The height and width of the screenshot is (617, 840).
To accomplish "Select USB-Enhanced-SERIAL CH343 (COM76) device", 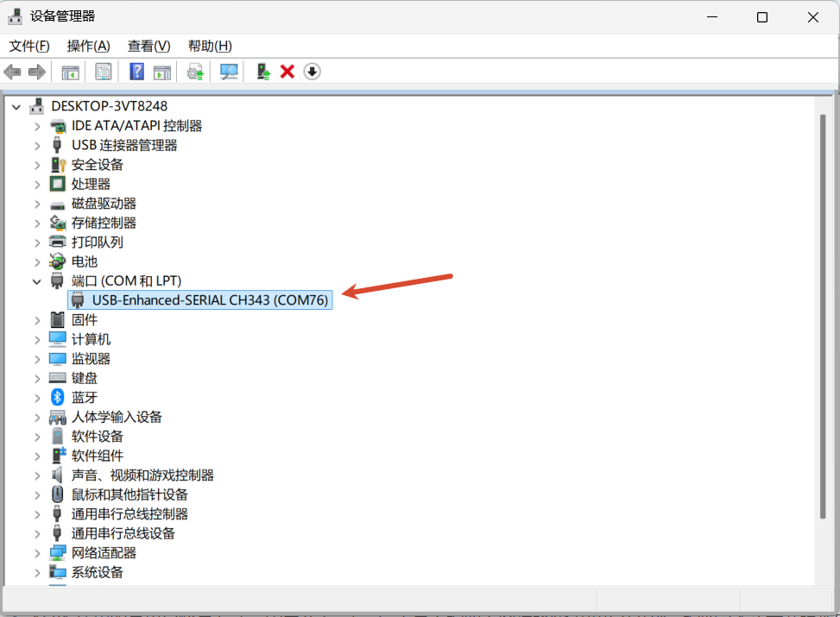I will tap(200, 300).
